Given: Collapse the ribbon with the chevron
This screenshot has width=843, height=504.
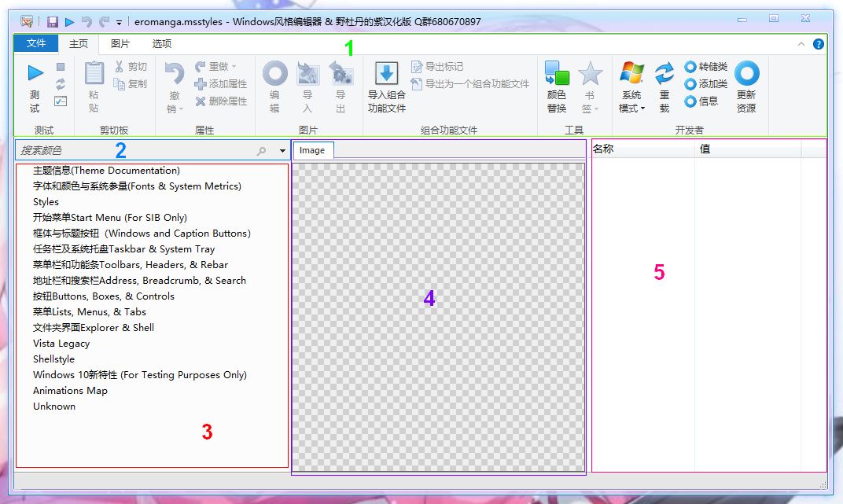Looking at the screenshot, I should (801, 44).
